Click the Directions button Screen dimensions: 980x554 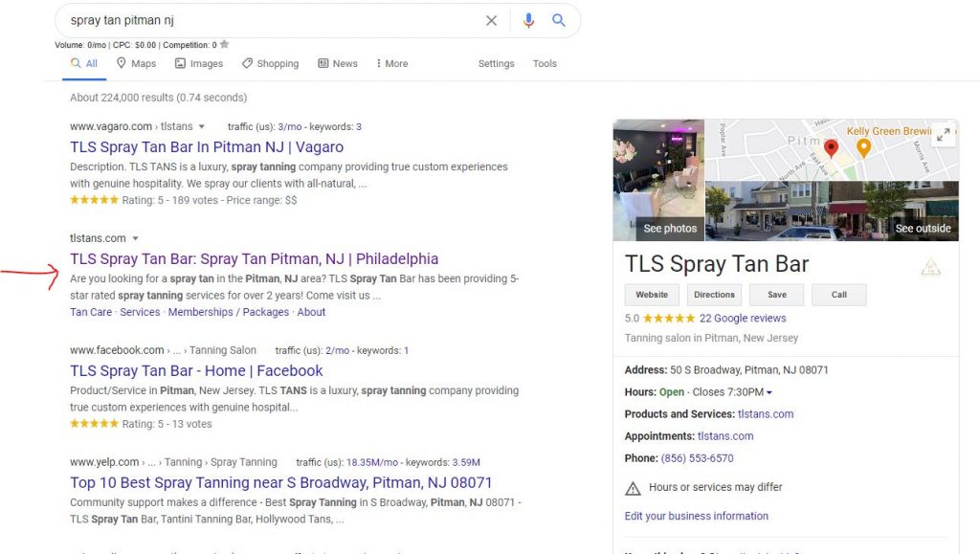(714, 295)
